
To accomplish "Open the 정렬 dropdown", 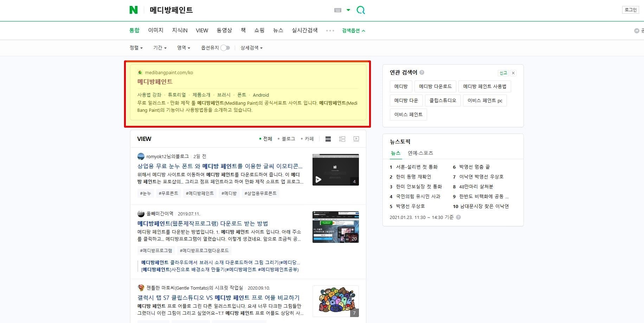I will [136, 48].
